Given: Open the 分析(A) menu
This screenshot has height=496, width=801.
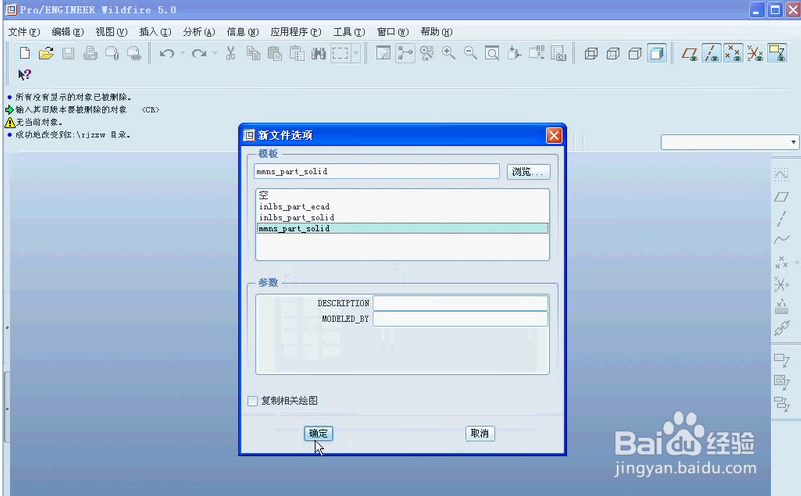Looking at the screenshot, I should 199,32.
